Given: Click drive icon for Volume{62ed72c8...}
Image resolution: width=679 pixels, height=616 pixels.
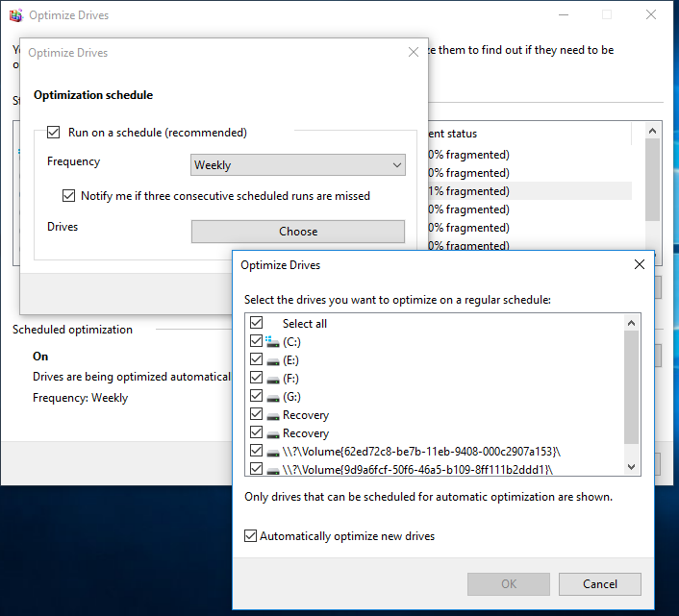Looking at the screenshot, I should point(273,452).
